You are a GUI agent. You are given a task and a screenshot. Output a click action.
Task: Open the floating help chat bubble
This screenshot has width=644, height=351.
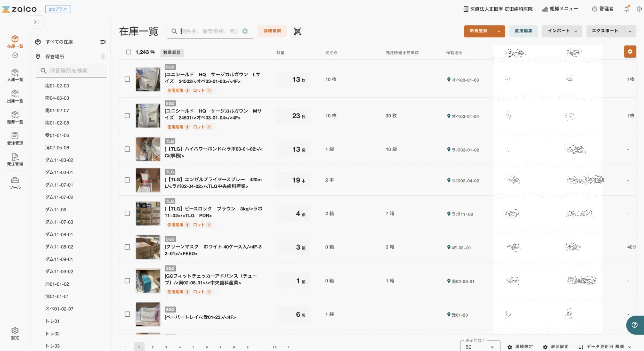click(x=635, y=325)
